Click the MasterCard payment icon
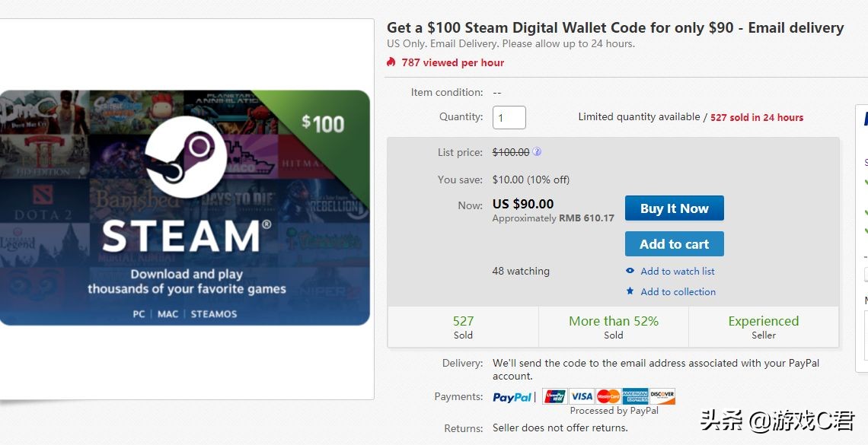Image resolution: width=868 pixels, height=445 pixels. click(607, 396)
